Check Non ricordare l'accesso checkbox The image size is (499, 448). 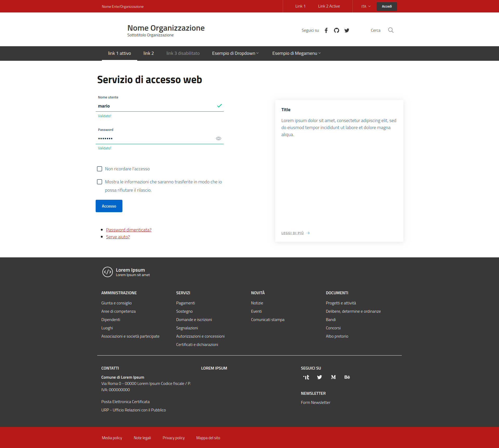100,169
